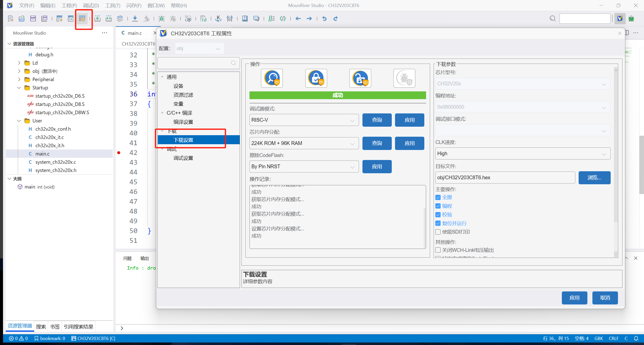Click the sliders settings toolbar icon
644x345 pixels.
tap(230, 19)
